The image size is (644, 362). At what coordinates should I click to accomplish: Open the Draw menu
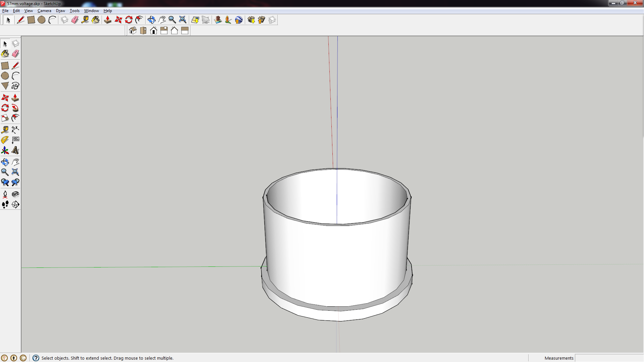[x=60, y=11]
